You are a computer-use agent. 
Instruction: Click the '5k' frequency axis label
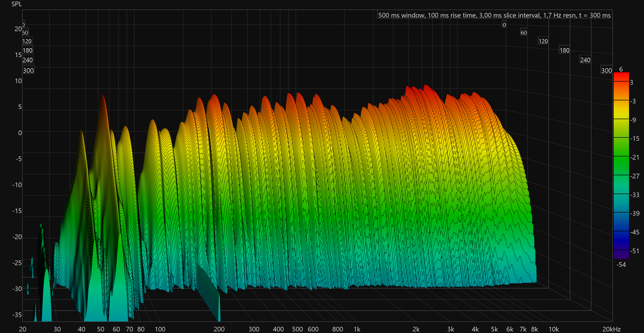click(x=495, y=329)
